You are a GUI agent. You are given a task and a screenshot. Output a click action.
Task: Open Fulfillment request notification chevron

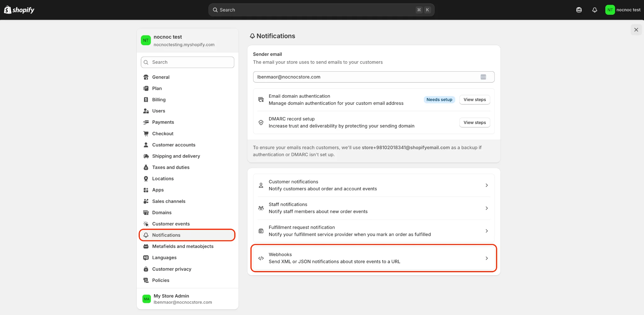coord(486,231)
